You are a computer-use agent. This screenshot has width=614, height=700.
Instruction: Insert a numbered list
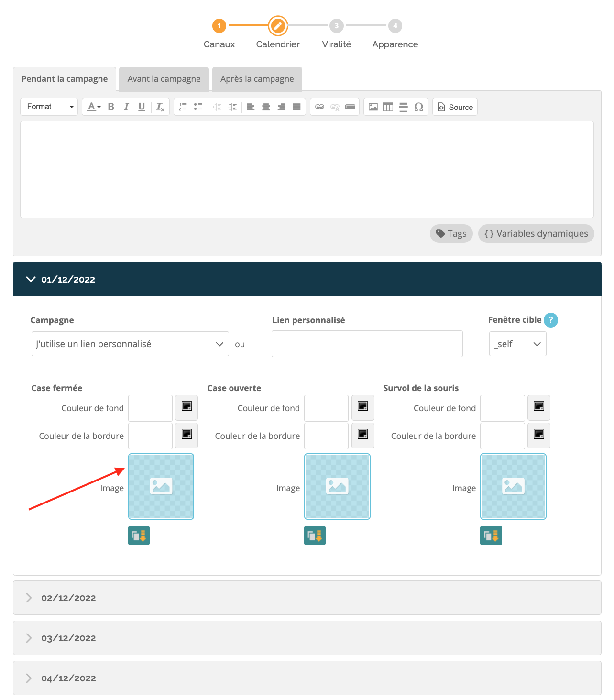[183, 107]
